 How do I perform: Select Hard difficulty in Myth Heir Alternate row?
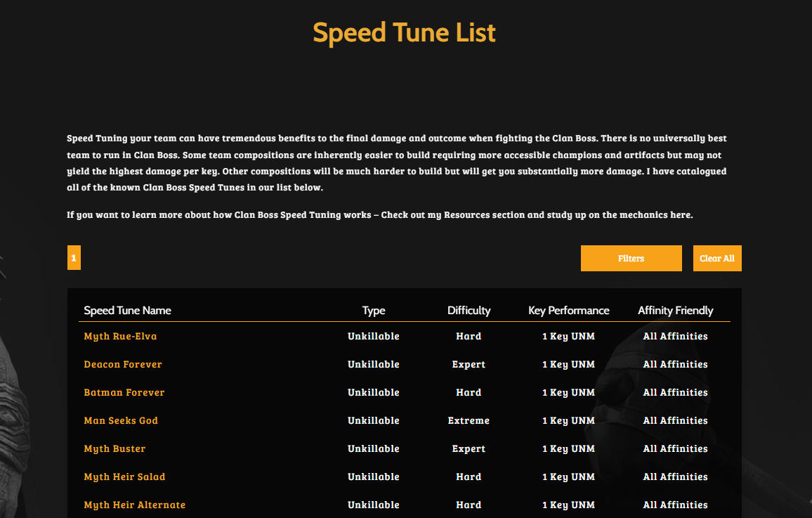[469, 505]
